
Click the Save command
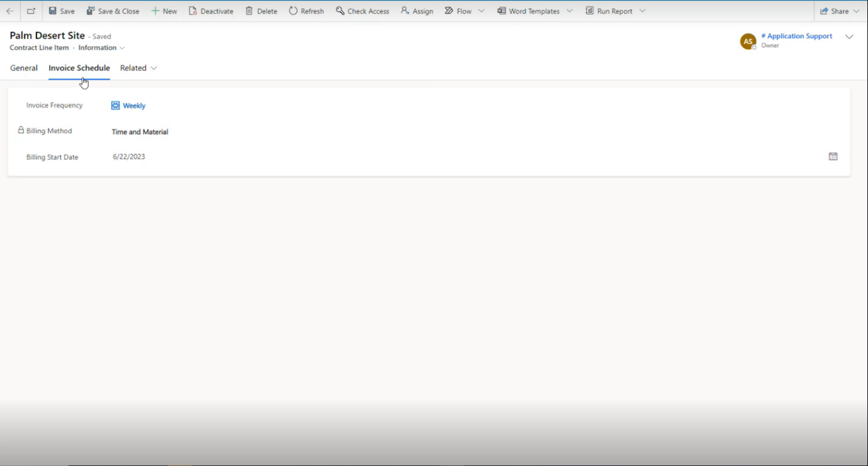coord(62,11)
